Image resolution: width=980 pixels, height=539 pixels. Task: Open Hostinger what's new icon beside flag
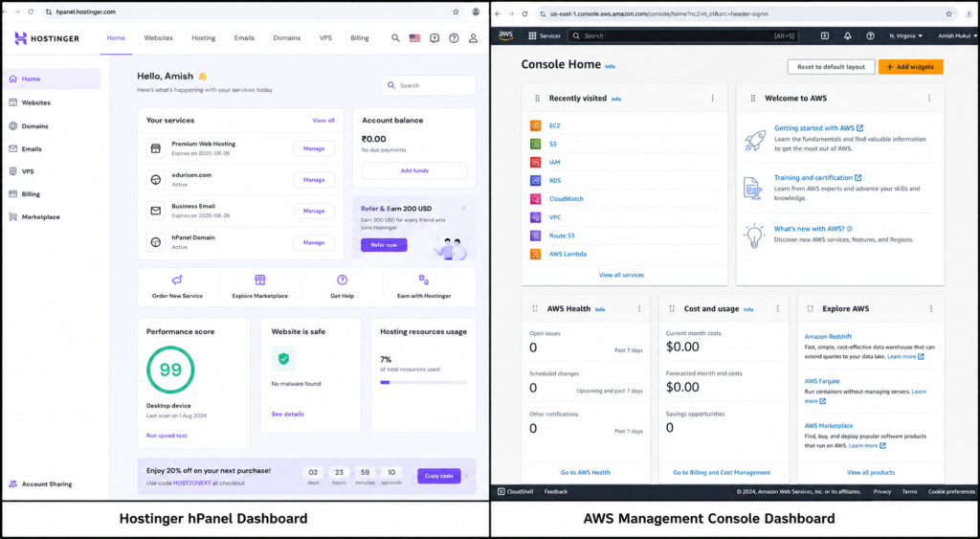tap(434, 38)
